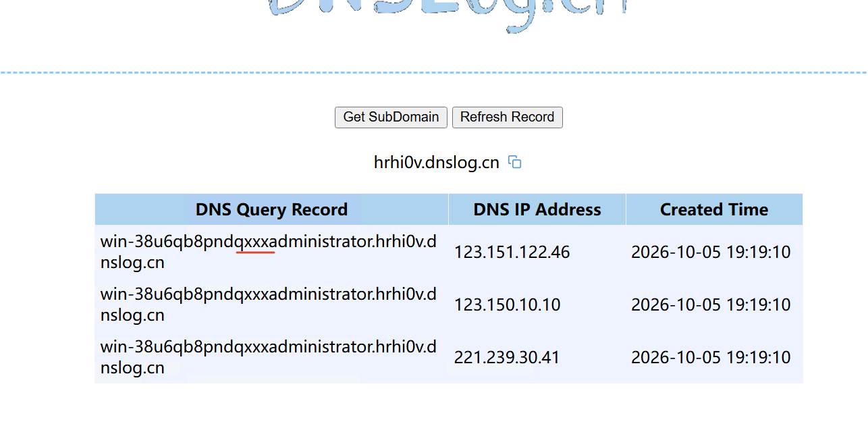The image size is (868, 424).
Task: Click the created time in the 123.150.10.10 row
Action: point(711,304)
